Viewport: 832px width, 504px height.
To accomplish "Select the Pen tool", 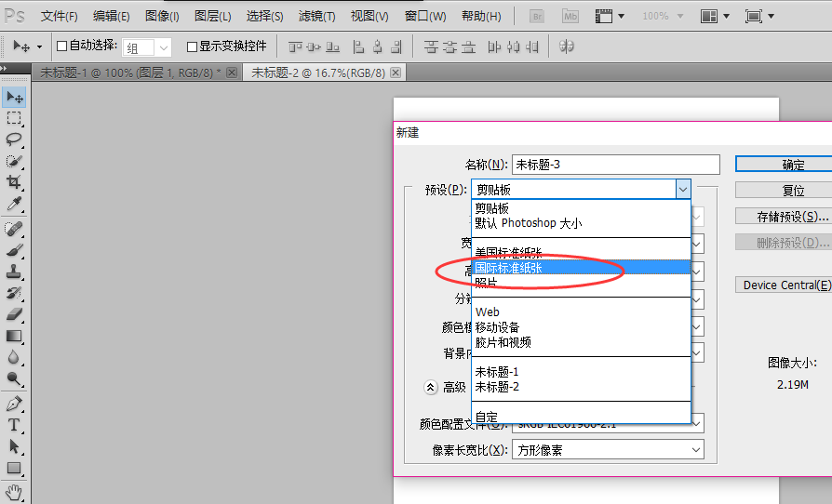I will (14, 404).
